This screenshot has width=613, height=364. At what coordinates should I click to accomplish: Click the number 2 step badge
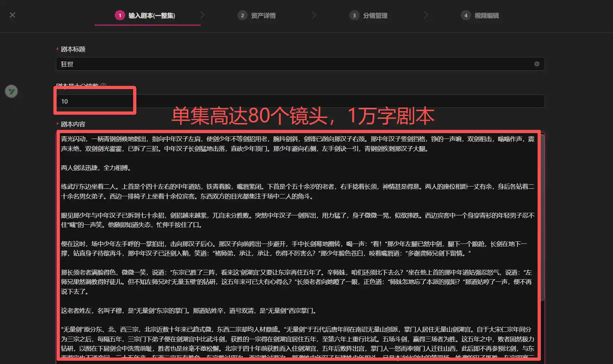click(x=242, y=16)
